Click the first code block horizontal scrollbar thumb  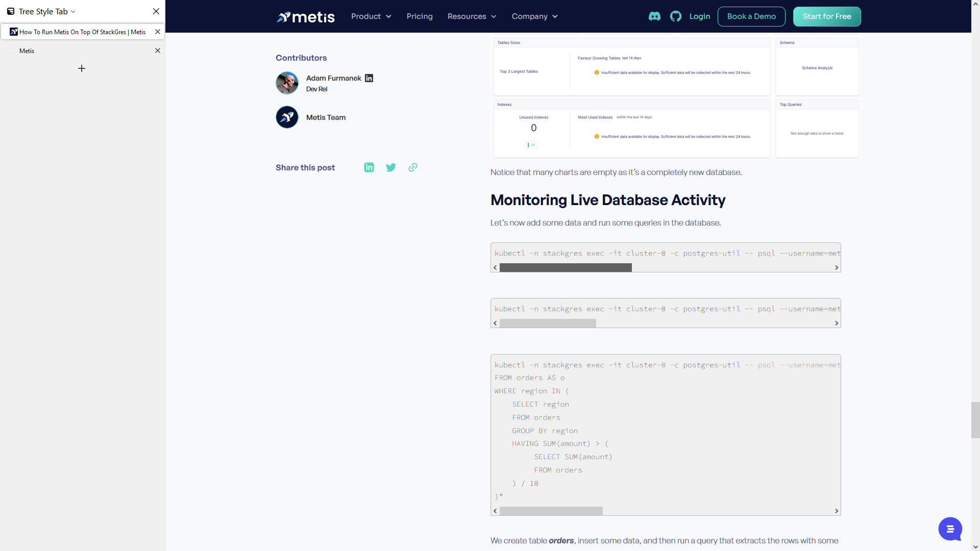point(566,268)
